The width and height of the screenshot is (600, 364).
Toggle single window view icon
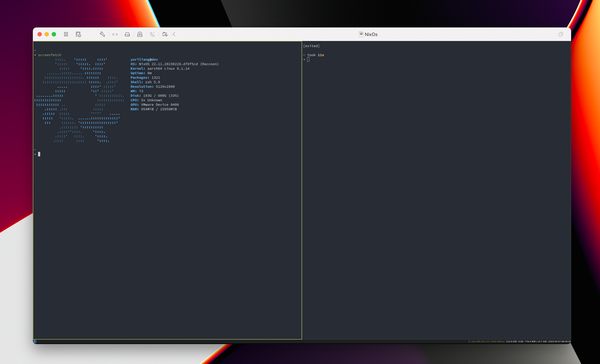(x=561, y=34)
